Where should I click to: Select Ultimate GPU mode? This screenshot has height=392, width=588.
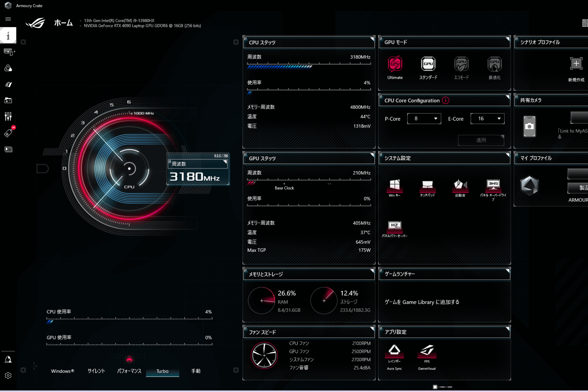click(x=395, y=68)
